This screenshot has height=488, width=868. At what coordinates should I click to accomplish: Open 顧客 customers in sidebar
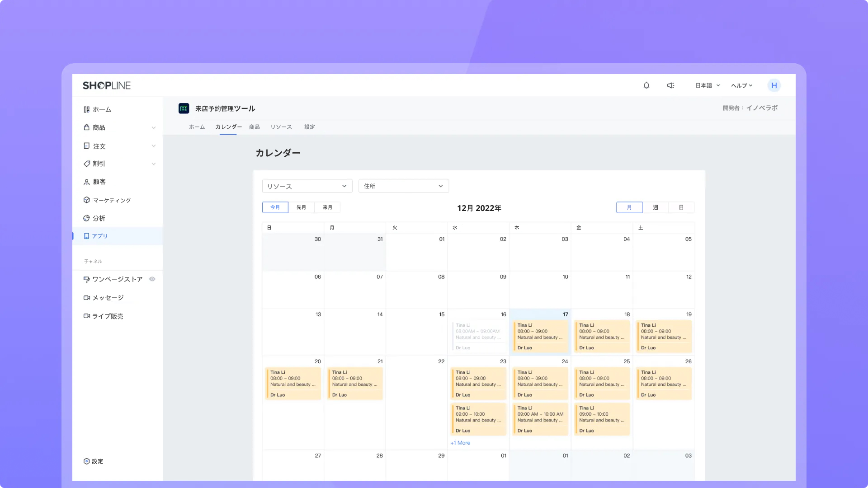99,182
